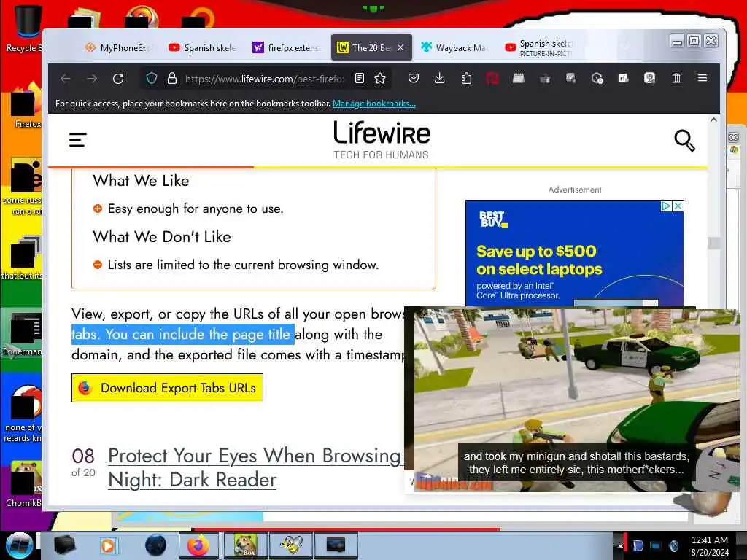Switch to the Wayback Machine tab
The width and height of the screenshot is (747, 560).
point(454,47)
